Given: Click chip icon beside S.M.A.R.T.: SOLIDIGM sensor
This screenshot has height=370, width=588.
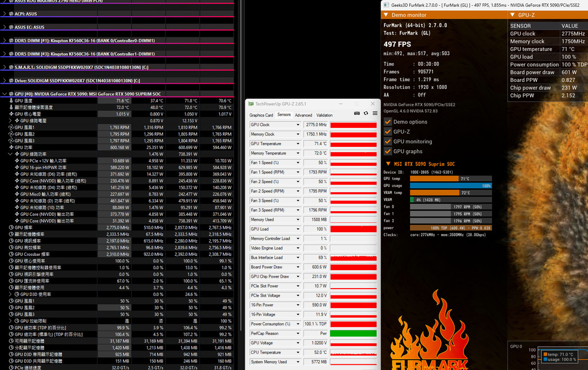Looking at the screenshot, I should pos(11,68).
